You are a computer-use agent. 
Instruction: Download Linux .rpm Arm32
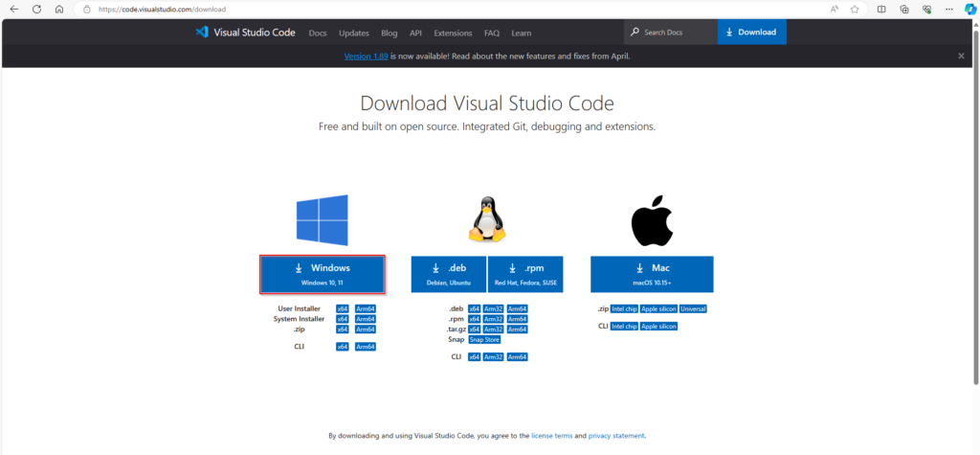point(493,319)
